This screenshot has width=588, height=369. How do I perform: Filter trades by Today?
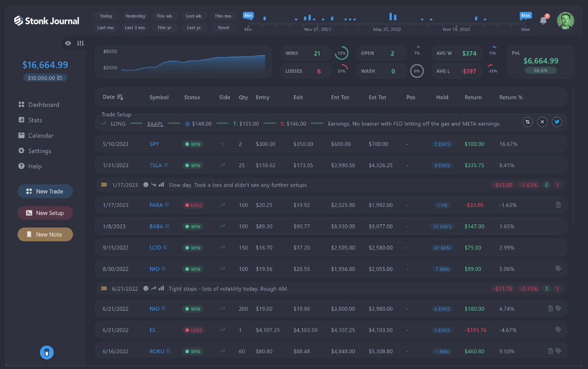pyautogui.click(x=106, y=16)
